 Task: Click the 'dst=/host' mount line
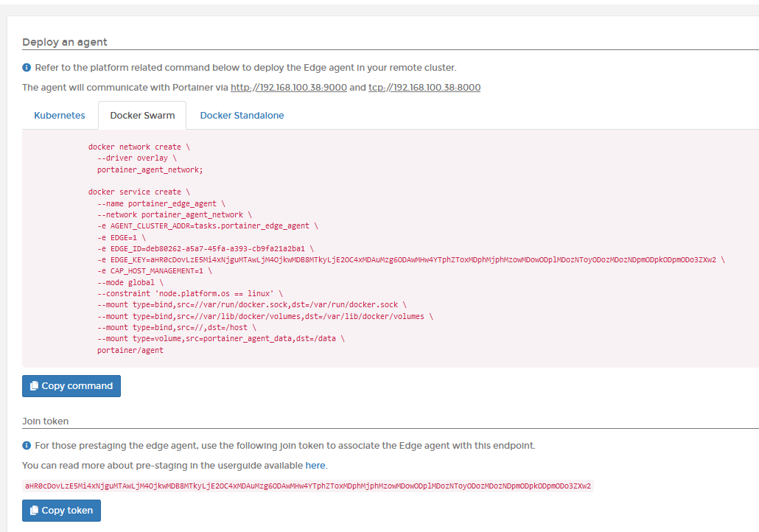177,327
